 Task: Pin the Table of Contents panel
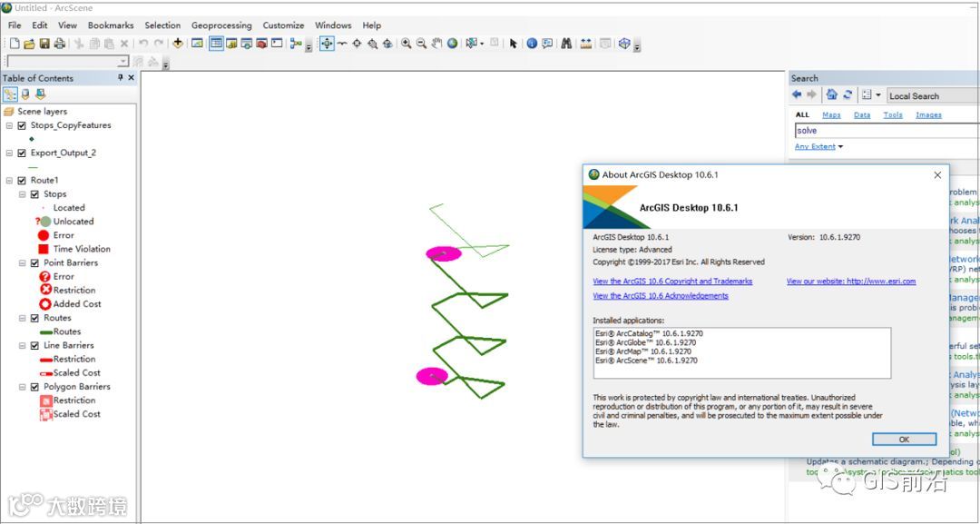click(x=121, y=77)
